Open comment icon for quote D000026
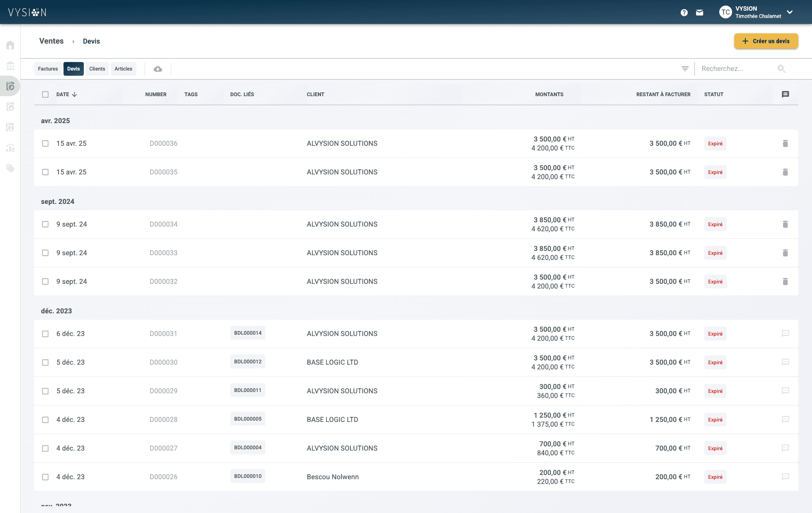Screen dimensions: 812x513 pyautogui.click(x=786, y=477)
